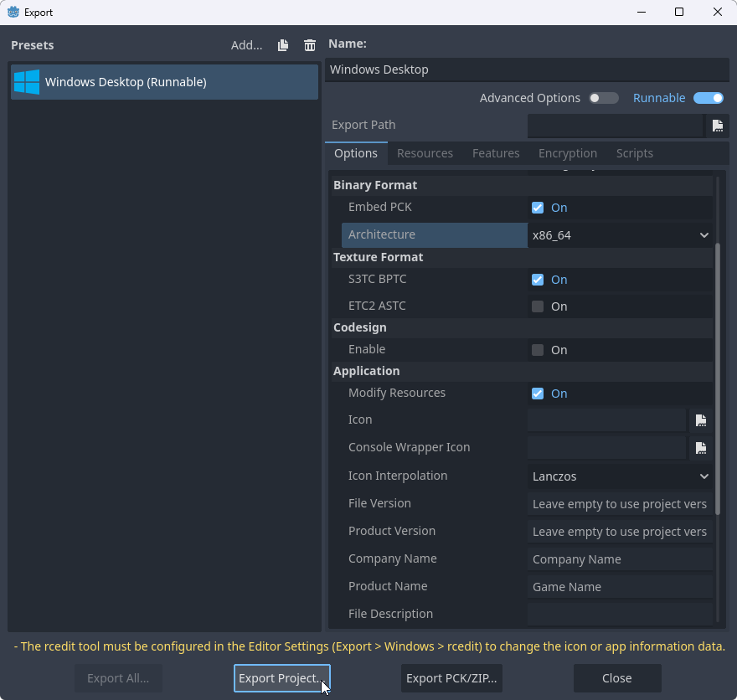
Task: Click the Godot icon in title bar
Action: [x=13, y=13]
